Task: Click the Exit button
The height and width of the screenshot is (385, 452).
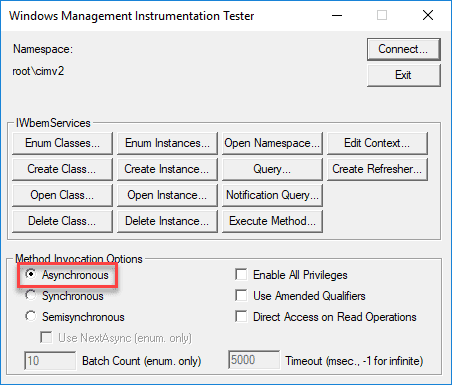Action: click(404, 75)
